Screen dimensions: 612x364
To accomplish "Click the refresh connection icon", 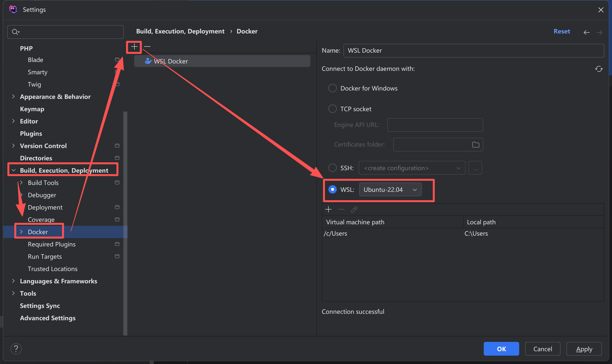I will 599,69.
